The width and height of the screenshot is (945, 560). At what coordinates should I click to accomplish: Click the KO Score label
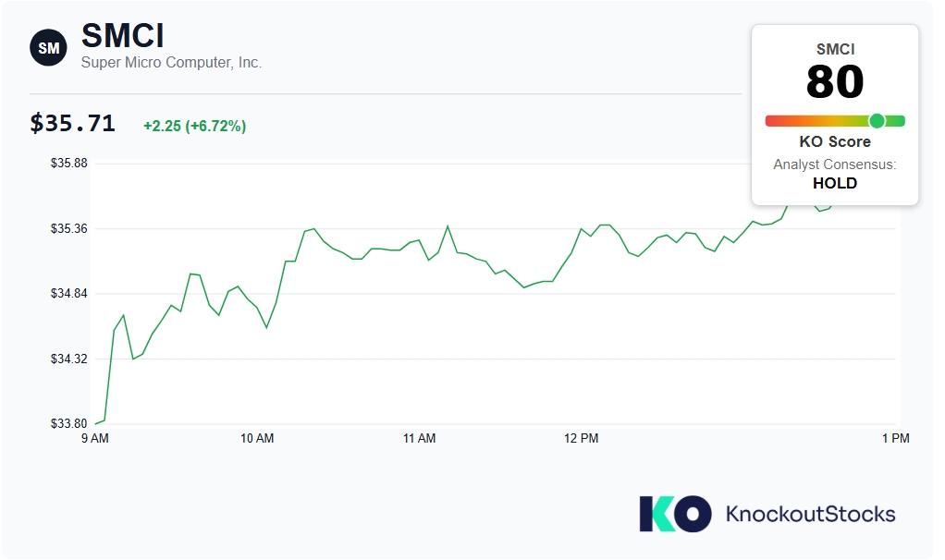pyautogui.click(x=835, y=141)
